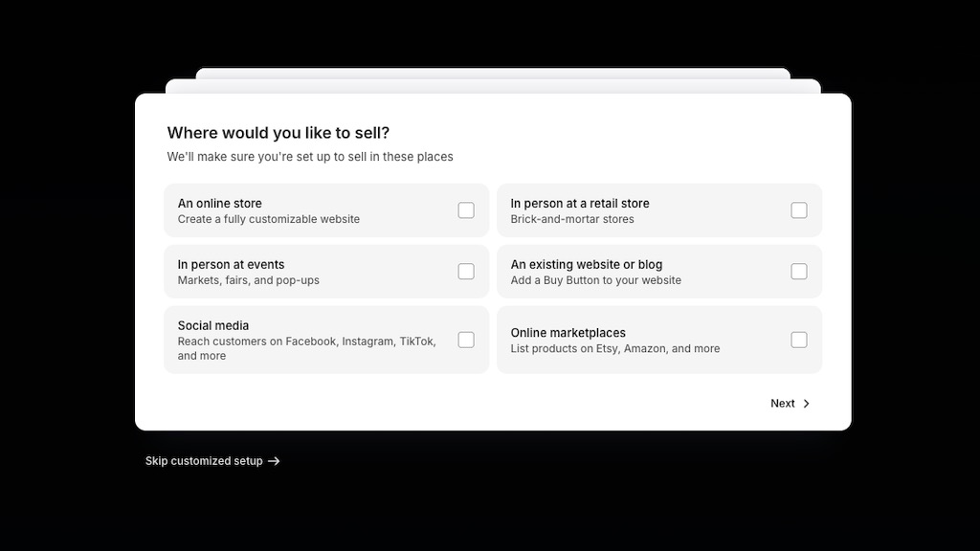Screen dimensions: 980x551
Task: Enable the "Online marketplaces" checkbox
Action: (799, 340)
